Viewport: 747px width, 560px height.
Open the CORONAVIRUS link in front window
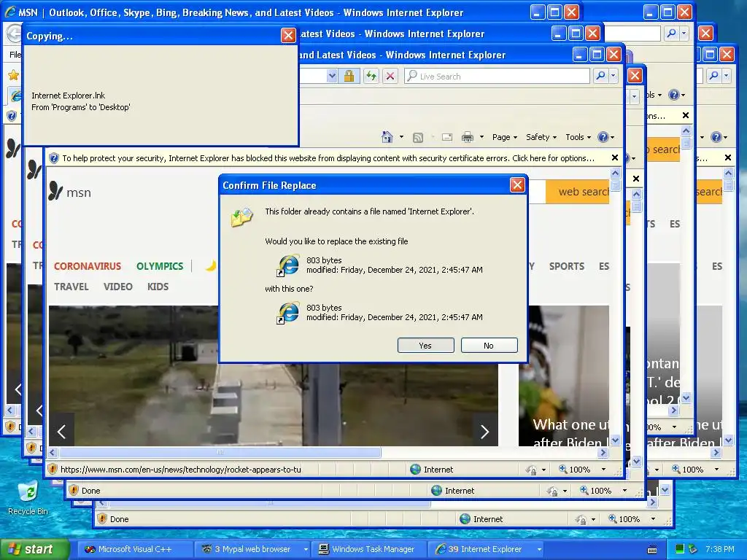pos(88,266)
